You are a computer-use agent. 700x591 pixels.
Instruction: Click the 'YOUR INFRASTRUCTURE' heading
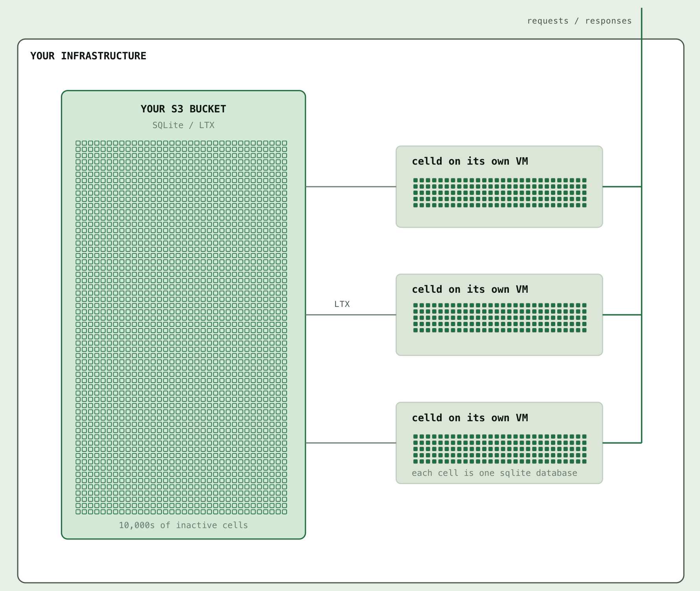pyautogui.click(x=88, y=56)
